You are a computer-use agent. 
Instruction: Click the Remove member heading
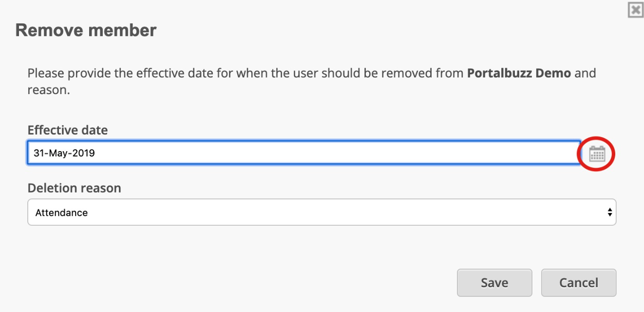tap(86, 30)
